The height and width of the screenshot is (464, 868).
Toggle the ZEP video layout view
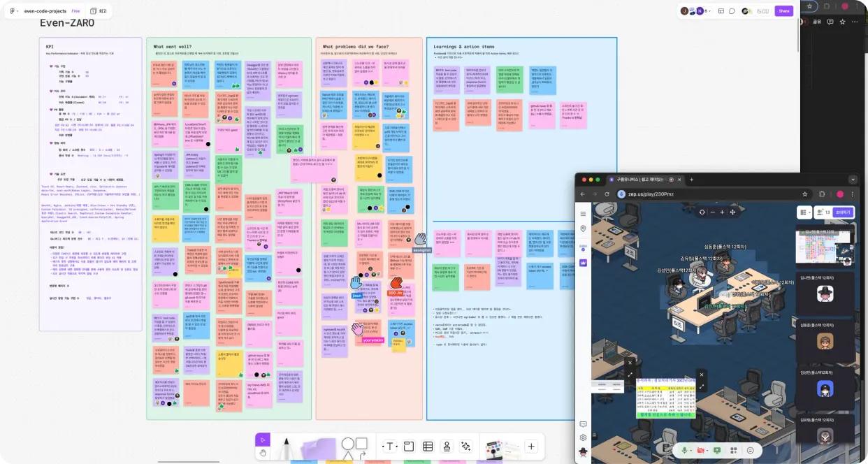coord(806,212)
